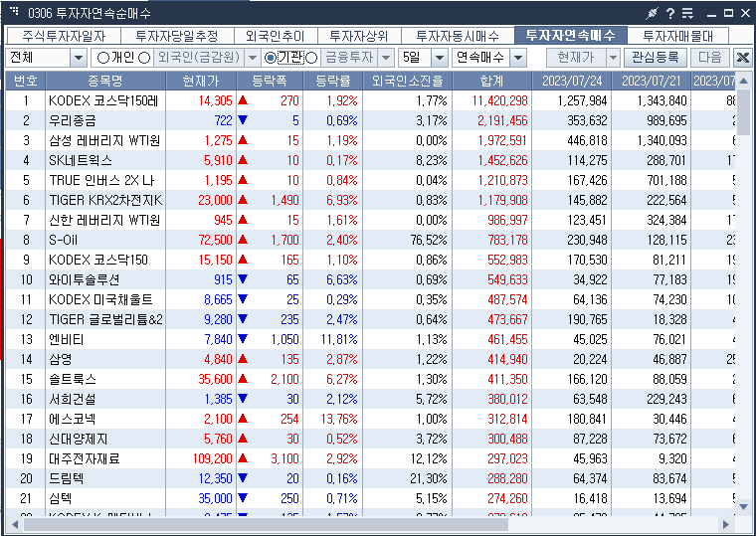Screen dimensions: 756x536
Task: Select stock 와이투솔루션
Action: (x=84, y=279)
